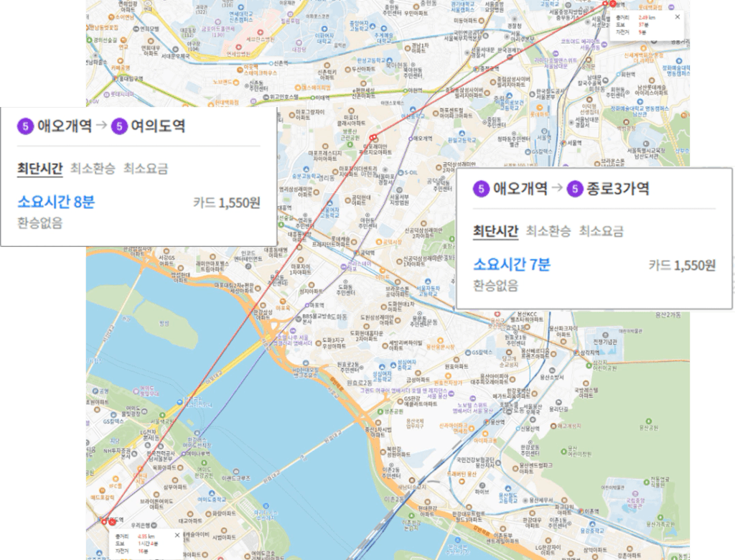Screen dimensions: 735x560
Task: Click 환승없음 text in 종로3가역 card
Action: (495, 285)
